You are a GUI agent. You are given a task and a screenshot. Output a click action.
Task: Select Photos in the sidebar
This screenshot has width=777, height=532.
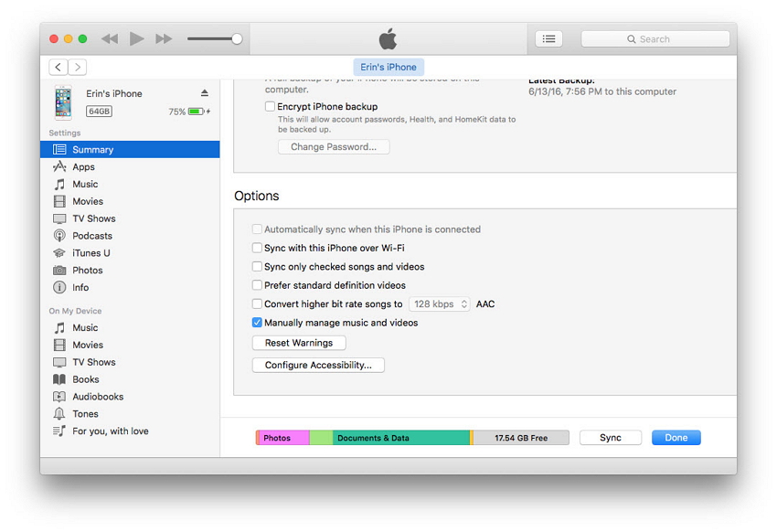pyautogui.click(x=88, y=271)
